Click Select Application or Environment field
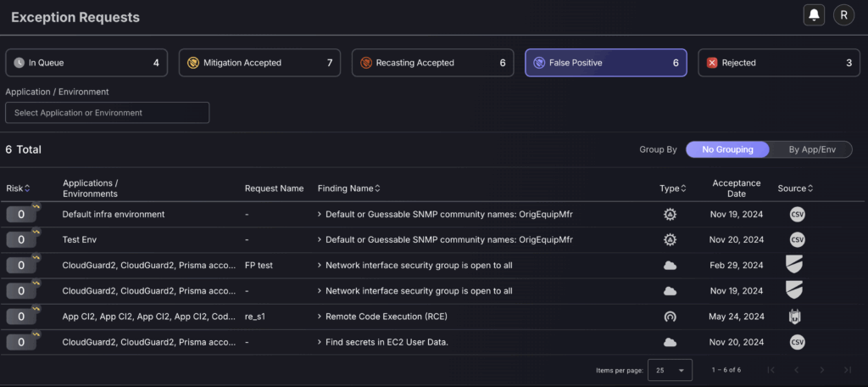The width and height of the screenshot is (868, 387). (x=108, y=113)
